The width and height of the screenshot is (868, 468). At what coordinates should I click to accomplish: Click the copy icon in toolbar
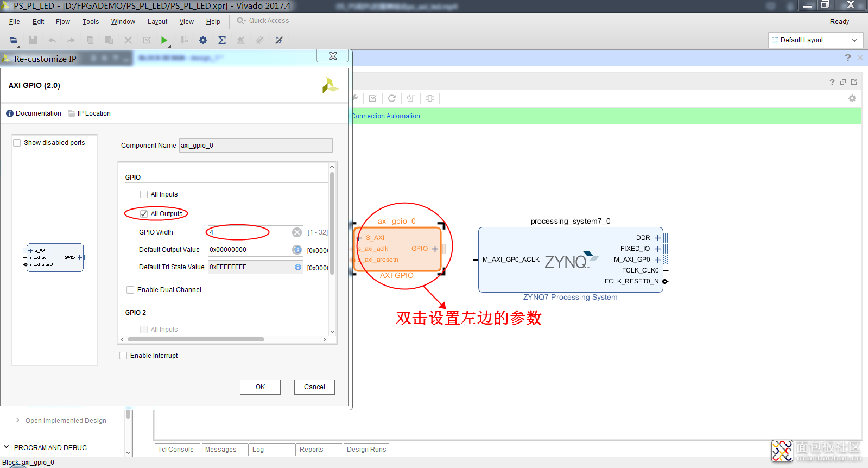[x=90, y=40]
